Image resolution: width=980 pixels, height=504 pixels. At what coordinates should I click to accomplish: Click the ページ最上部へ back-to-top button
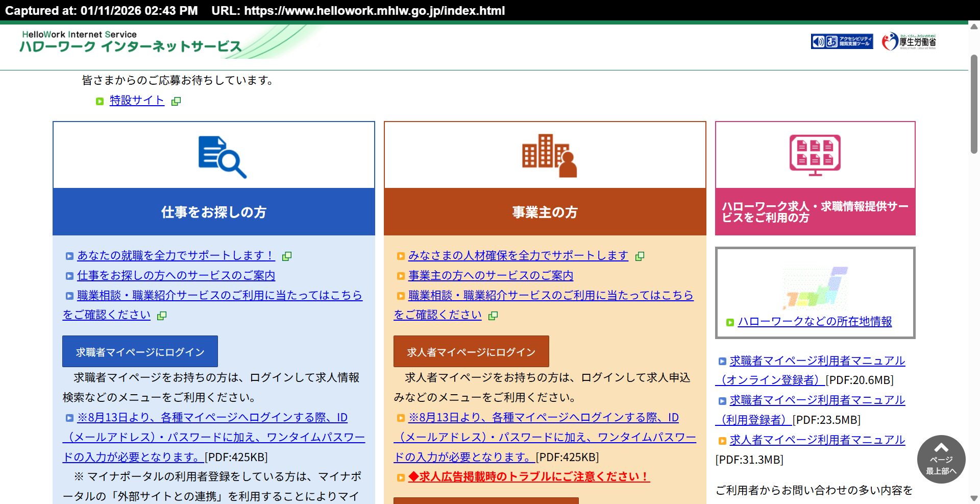tap(941, 459)
